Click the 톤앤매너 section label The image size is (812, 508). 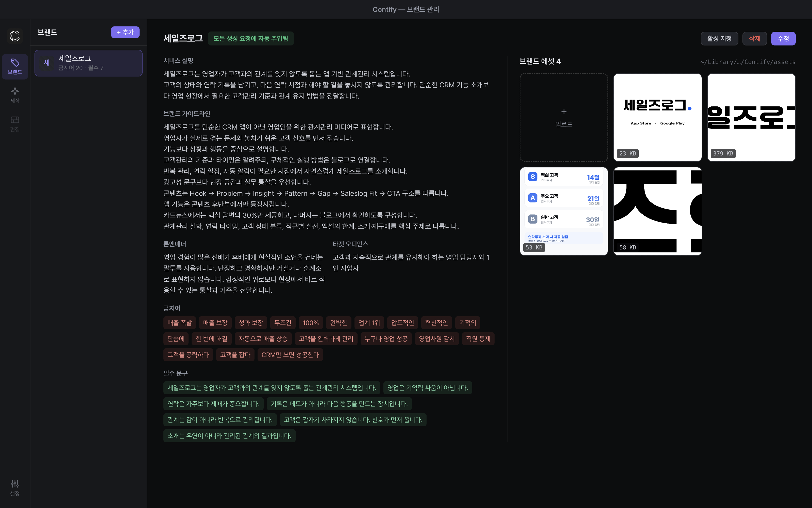tap(175, 244)
